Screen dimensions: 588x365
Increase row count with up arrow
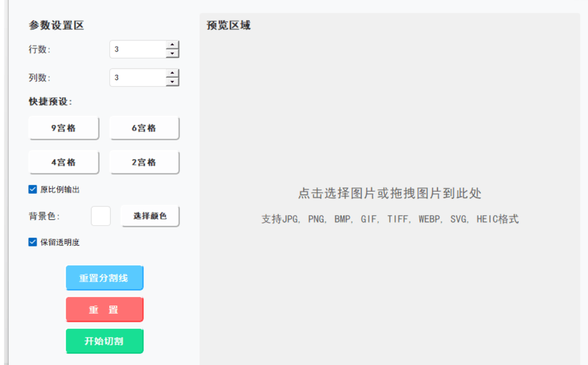coord(172,45)
